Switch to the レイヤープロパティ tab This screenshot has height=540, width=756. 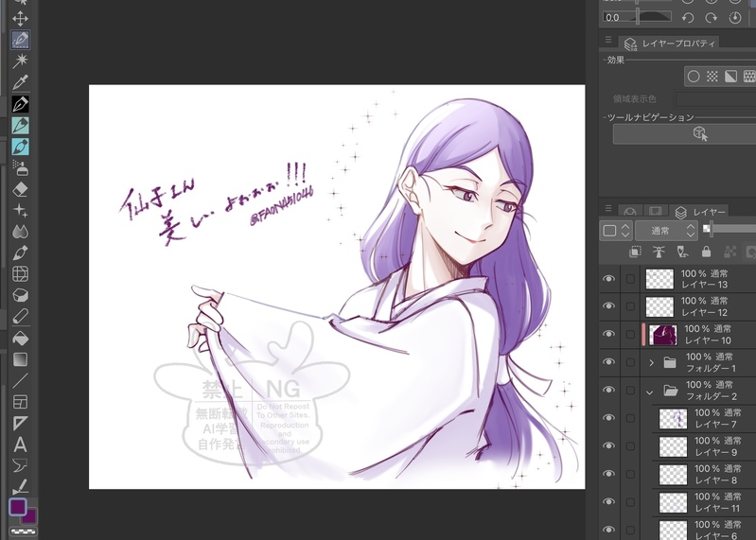670,44
